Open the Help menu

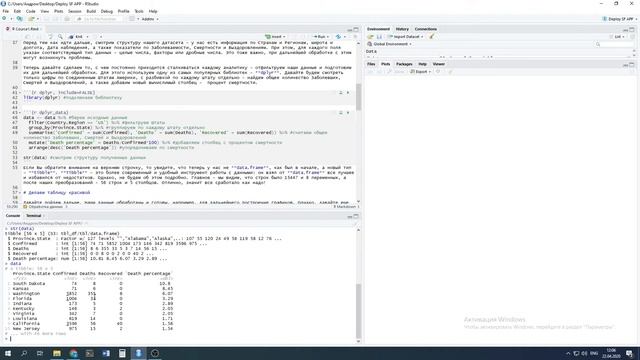[x=153, y=11]
